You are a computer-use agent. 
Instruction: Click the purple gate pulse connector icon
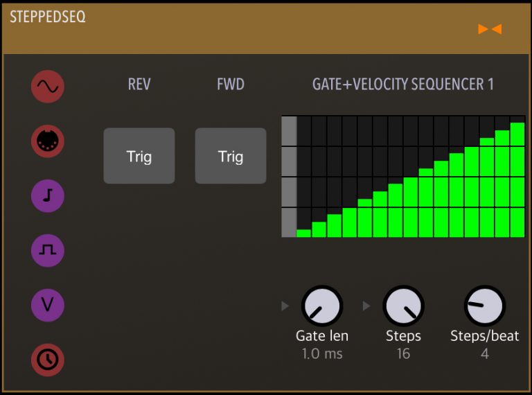click(48, 250)
